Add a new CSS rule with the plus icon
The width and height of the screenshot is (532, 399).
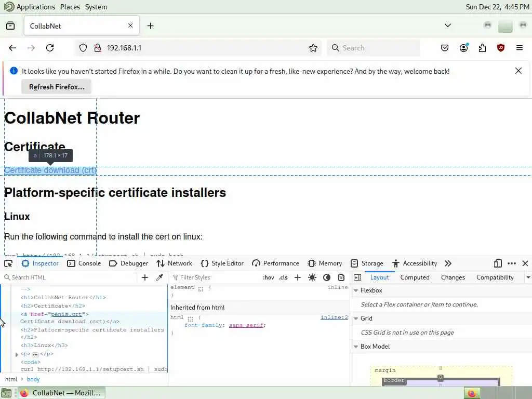pos(298,277)
